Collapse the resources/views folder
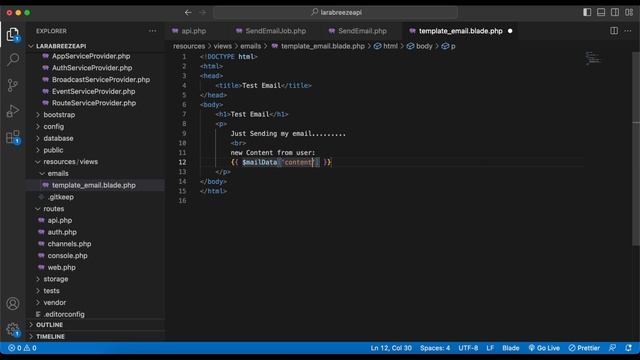640x360 pixels. (x=70, y=162)
